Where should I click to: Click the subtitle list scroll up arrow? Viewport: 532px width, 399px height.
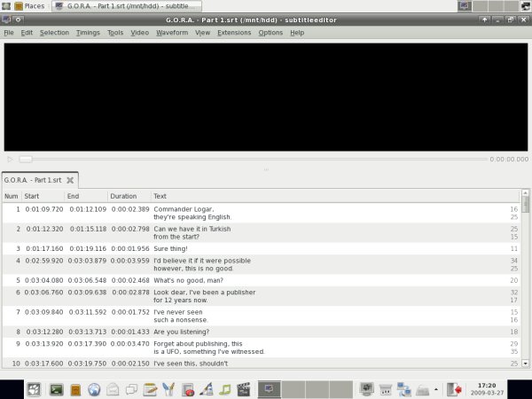pyautogui.click(x=525, y=193)
